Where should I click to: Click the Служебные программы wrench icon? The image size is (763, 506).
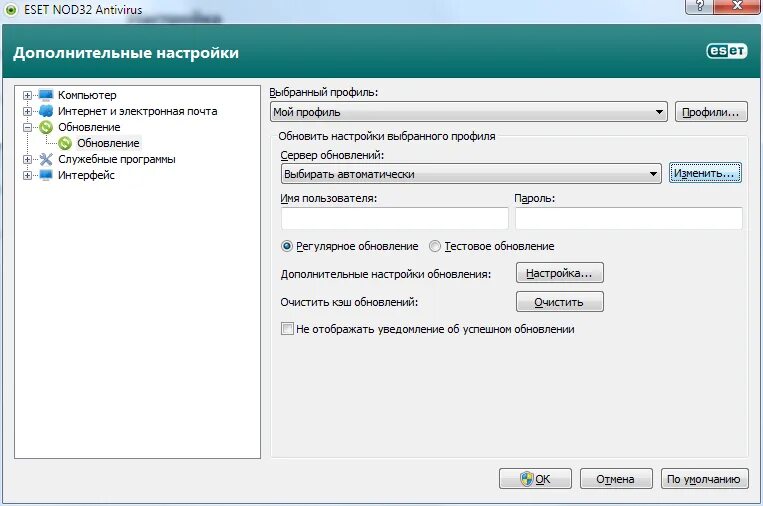(x=46, y=159)
